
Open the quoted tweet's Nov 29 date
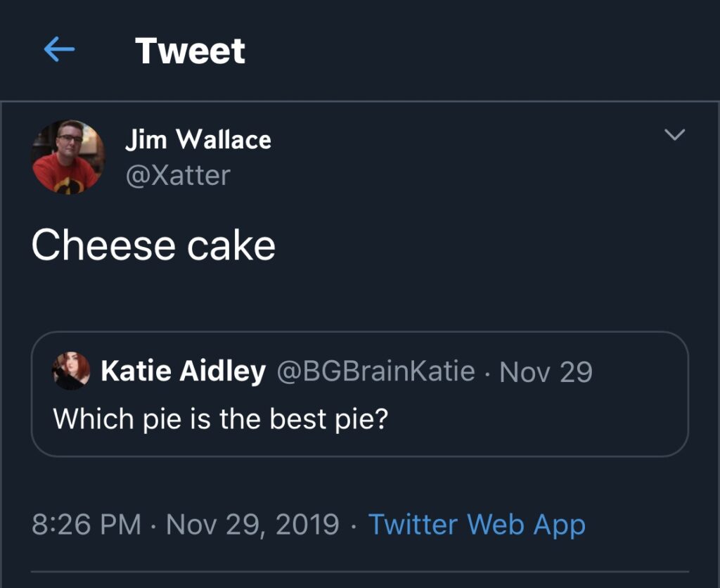(x=546, y=371)
